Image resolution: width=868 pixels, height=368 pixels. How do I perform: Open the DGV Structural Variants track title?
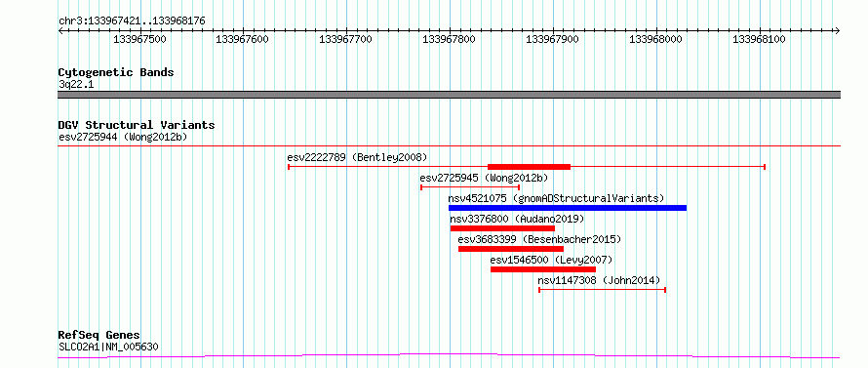[137, 125]
